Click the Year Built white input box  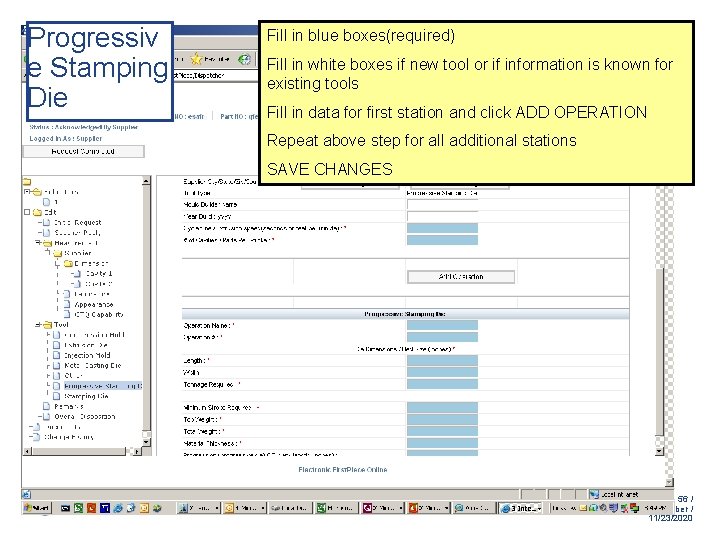[x=442, y=216]
